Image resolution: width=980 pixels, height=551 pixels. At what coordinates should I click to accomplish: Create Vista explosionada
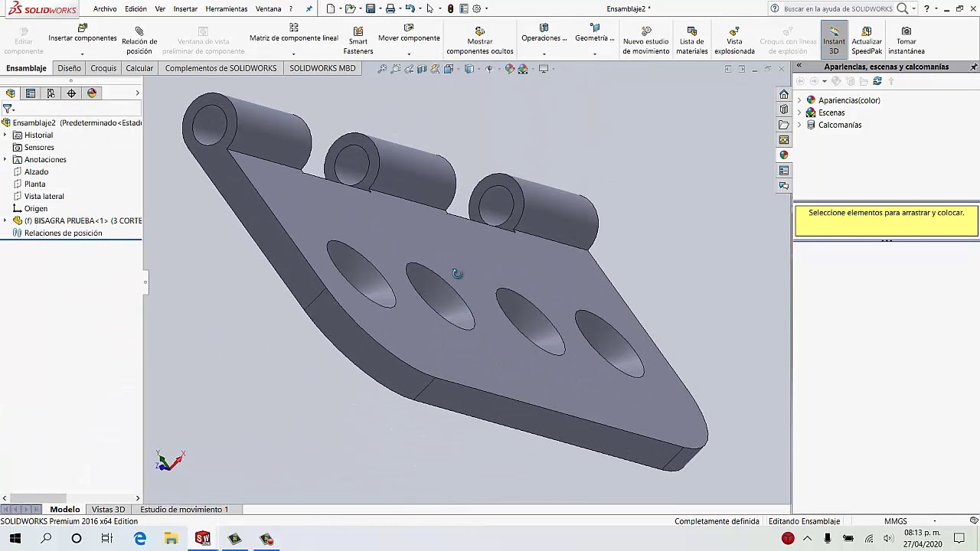pos(734,41)
